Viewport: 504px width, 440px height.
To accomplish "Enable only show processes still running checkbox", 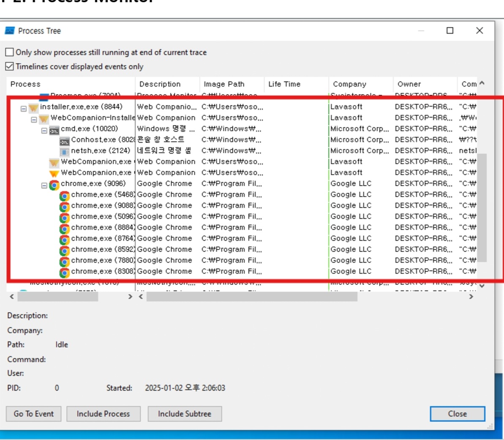I will pyautogui.click(x=9, y=52).
